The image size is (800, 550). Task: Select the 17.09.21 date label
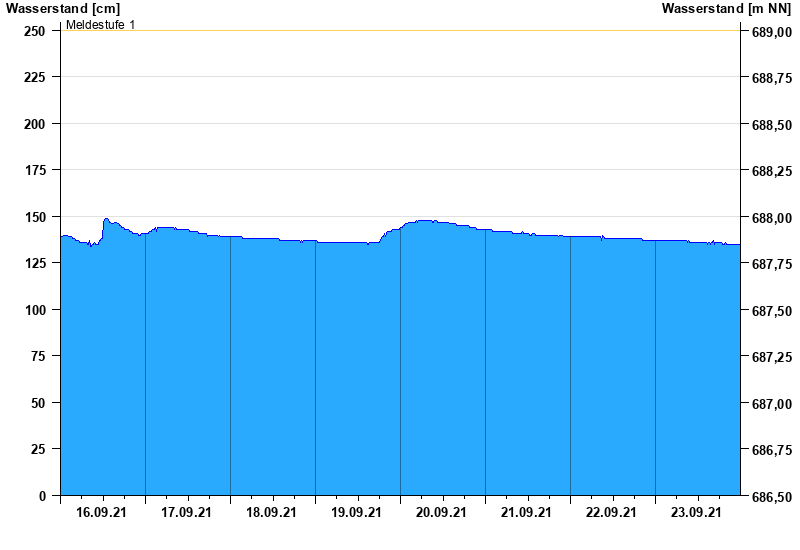187,513
